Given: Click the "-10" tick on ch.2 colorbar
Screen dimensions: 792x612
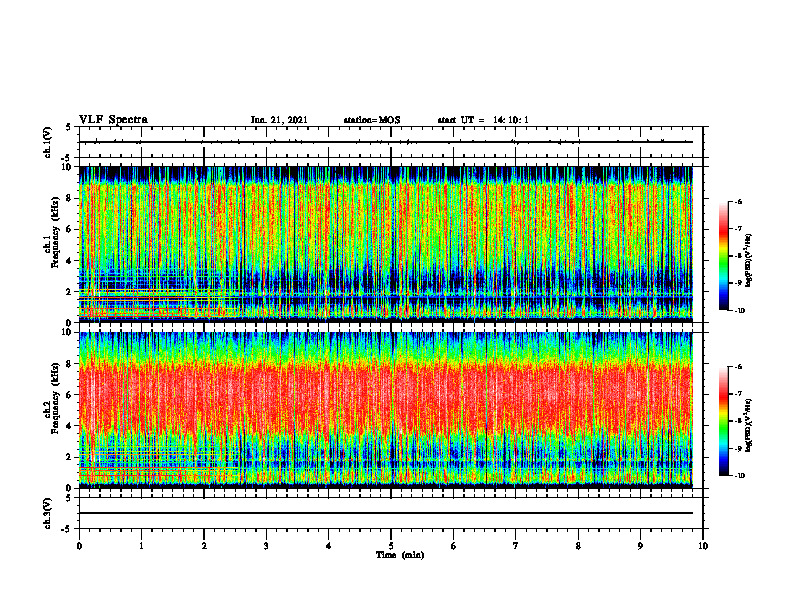Looking at the screenshot, I should (x=739, y=476).
